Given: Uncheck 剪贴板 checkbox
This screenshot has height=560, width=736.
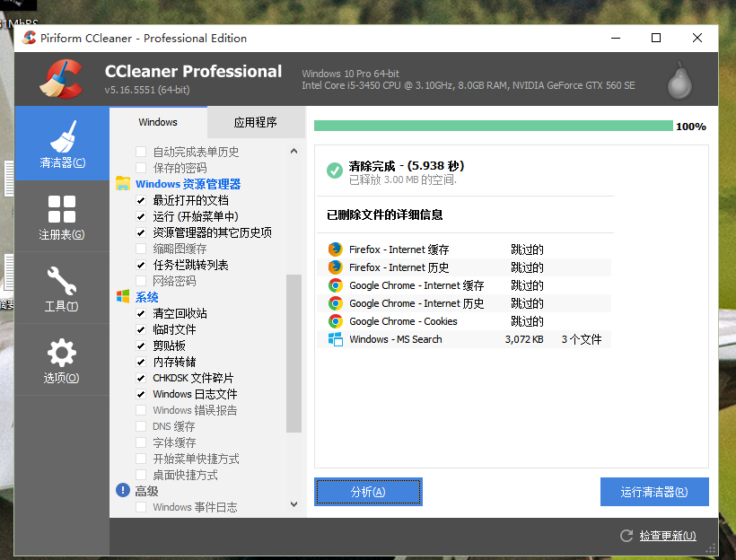Looking at the screenshot, I should [x=141, y=346].
